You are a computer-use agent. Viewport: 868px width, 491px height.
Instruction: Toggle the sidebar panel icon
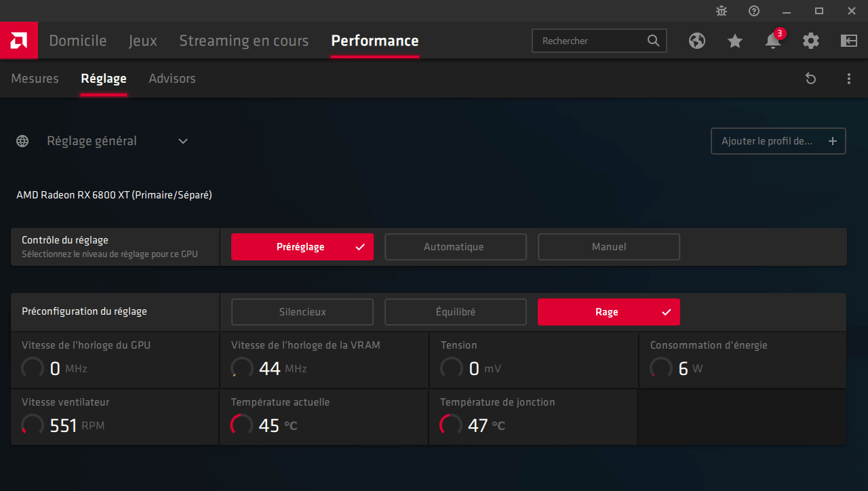coord(849,41)
